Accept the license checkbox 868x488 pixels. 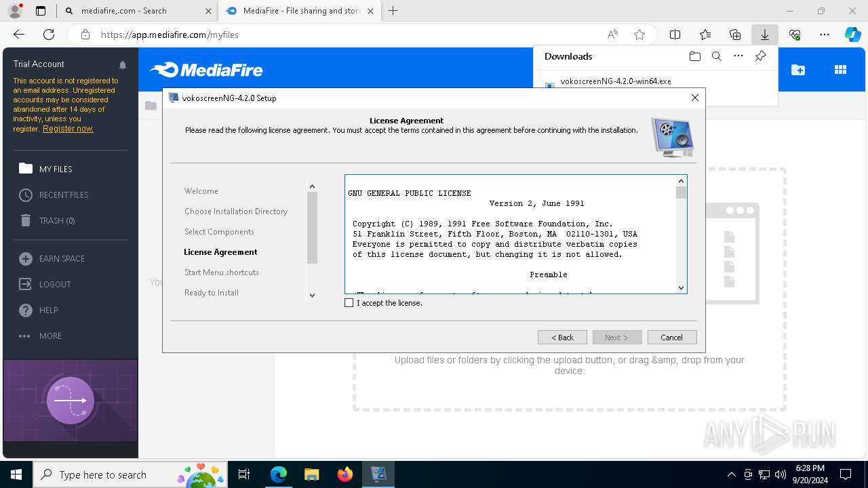click(x=349, y=303)
